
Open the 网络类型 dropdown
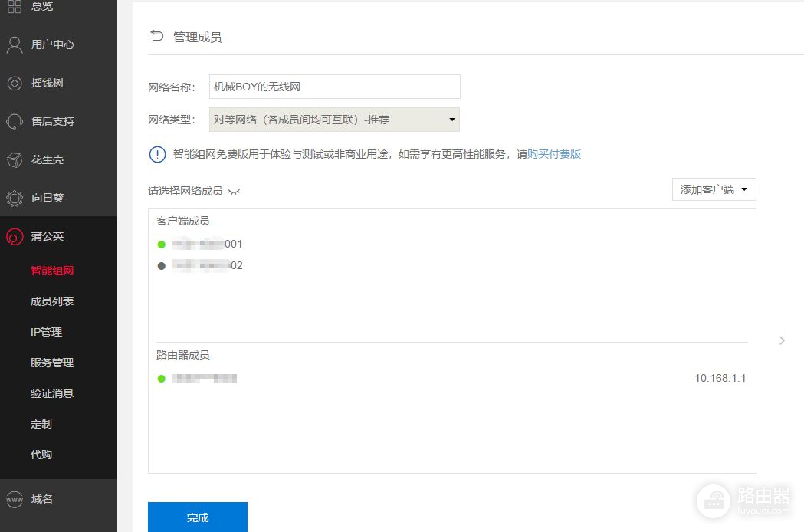coord(334,120)
